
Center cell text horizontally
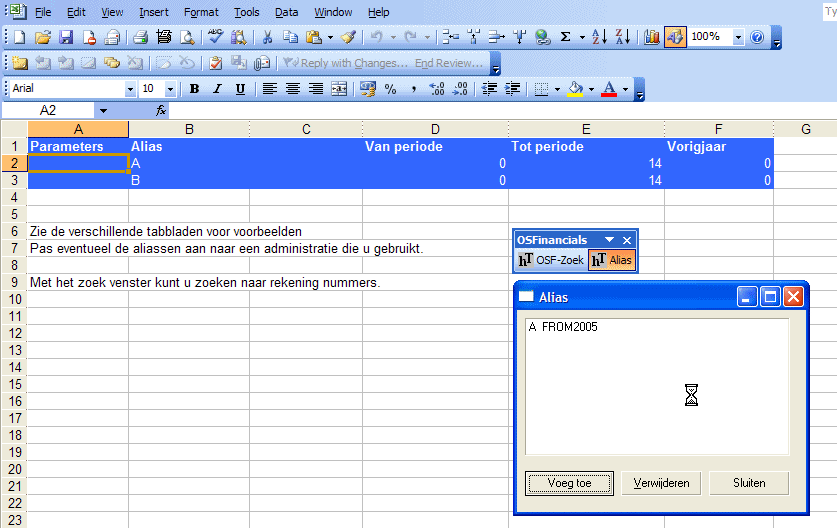click(293, 89)
